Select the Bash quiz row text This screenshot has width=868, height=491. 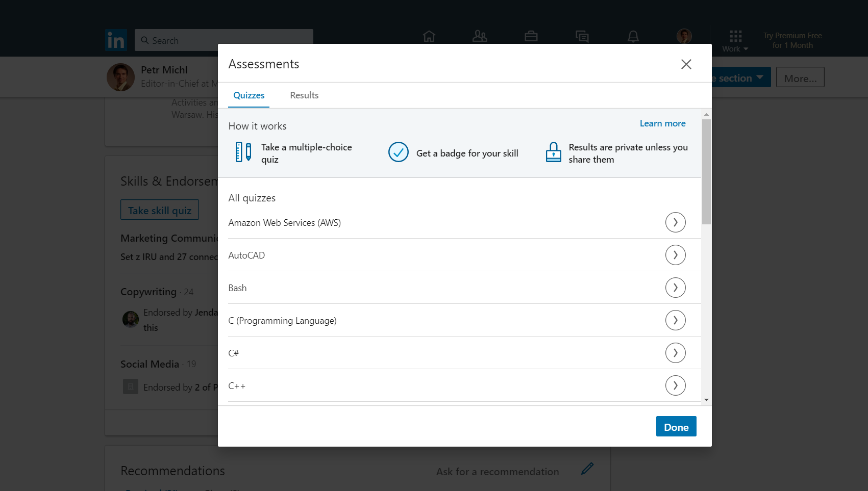coord(237,288)
